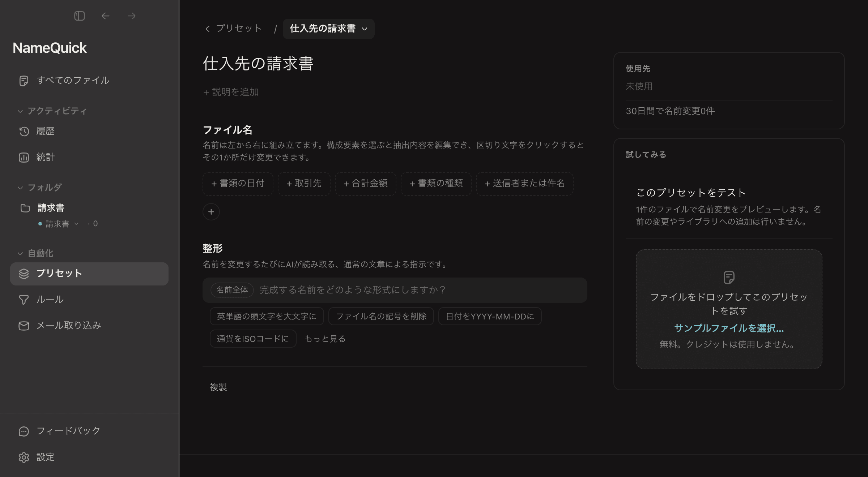Click the file icon in drop zone

pos(729,278)
